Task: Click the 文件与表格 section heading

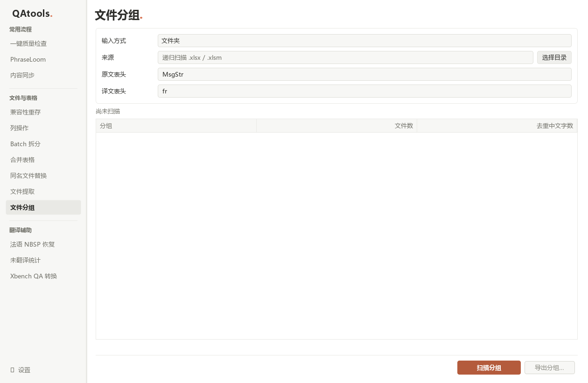Action: (23, 98)
